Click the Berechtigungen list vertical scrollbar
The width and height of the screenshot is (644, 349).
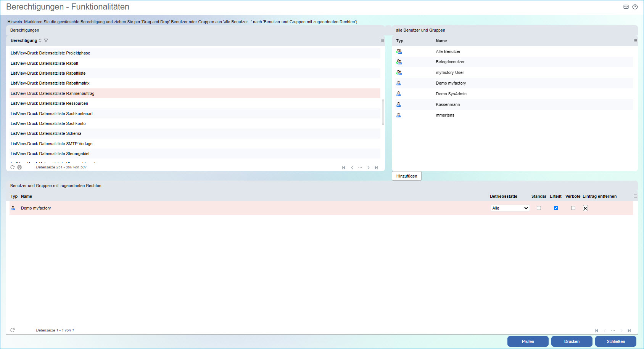tap(383, 112)
